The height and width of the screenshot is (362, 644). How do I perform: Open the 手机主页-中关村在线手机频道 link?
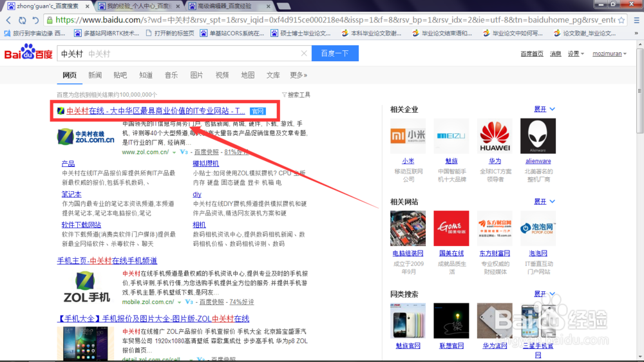click(107, 261)
